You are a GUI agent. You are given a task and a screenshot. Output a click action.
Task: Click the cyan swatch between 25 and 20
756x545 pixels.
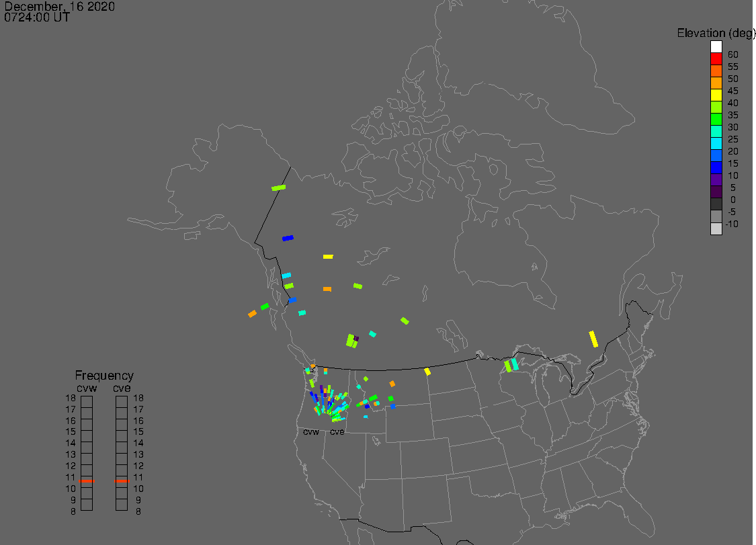716,143
